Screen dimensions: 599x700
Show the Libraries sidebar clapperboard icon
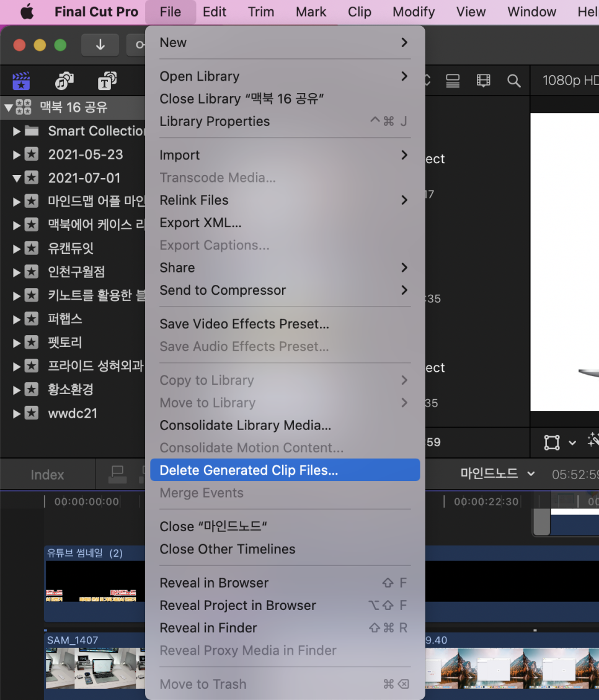(x=21, y=81)
